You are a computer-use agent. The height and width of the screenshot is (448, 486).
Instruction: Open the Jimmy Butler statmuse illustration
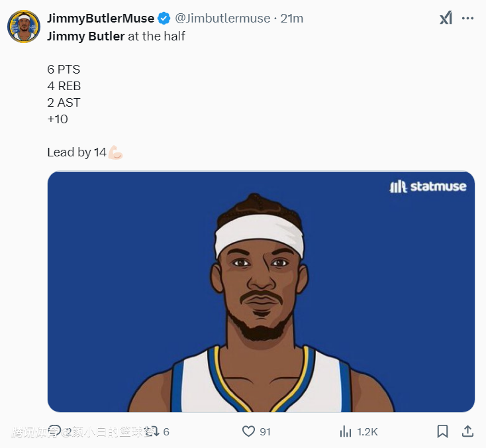point(261,292)
